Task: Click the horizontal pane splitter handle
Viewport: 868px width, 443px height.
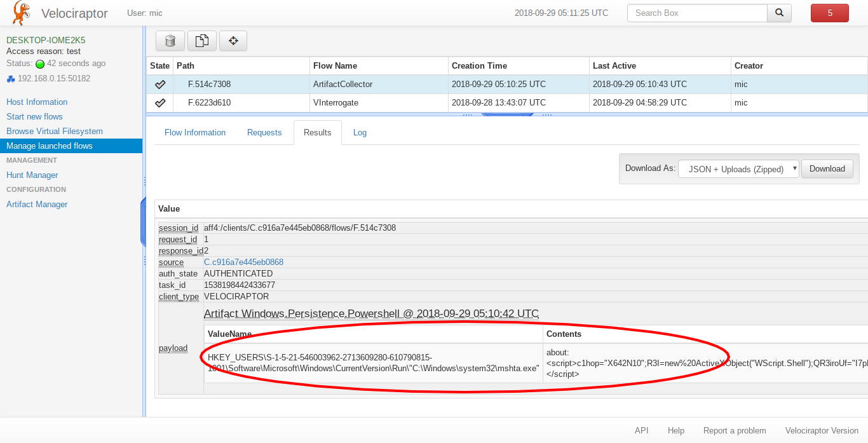Action: pyautogui.click(x=506, y=114)
